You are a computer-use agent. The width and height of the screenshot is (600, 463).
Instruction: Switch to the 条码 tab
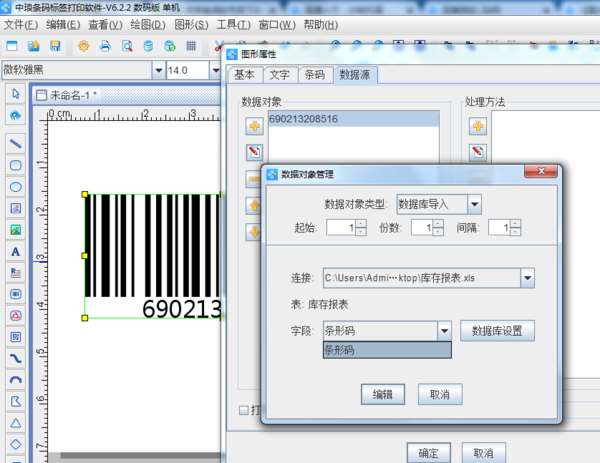pyautogui.click(x=315, y=75)
